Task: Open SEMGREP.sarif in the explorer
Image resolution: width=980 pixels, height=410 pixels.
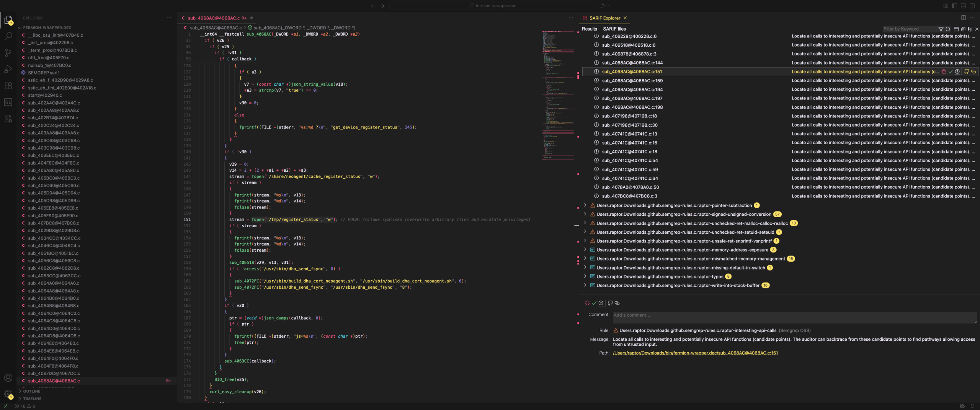Action: tap(43, 73)
